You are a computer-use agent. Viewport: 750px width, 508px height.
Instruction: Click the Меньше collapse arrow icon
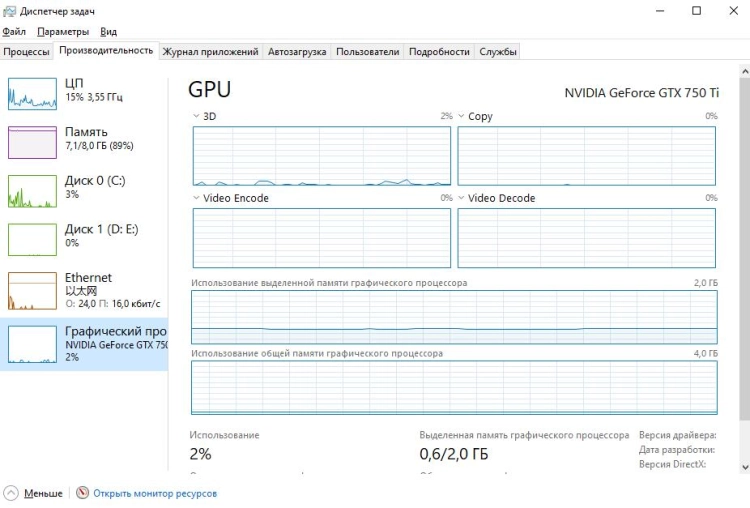click(11, 493)
